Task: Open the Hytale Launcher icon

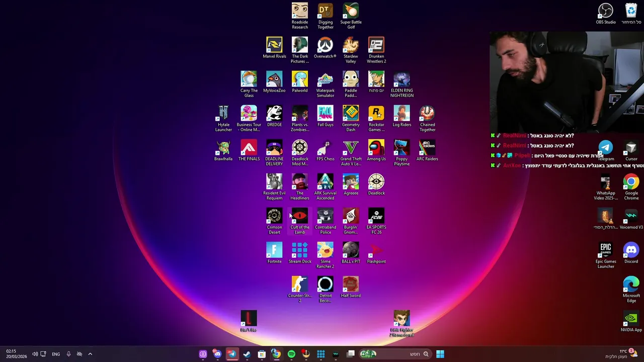Action: tap(223, 119)
